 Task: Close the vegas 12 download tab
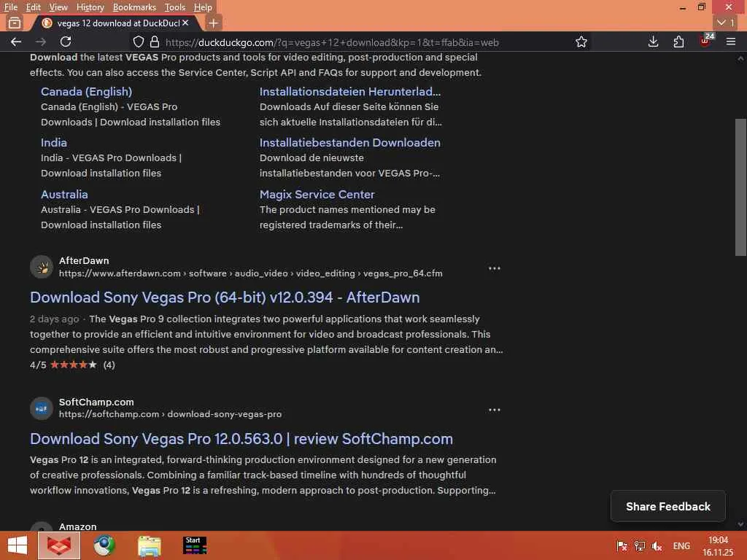tap(185, 23)
